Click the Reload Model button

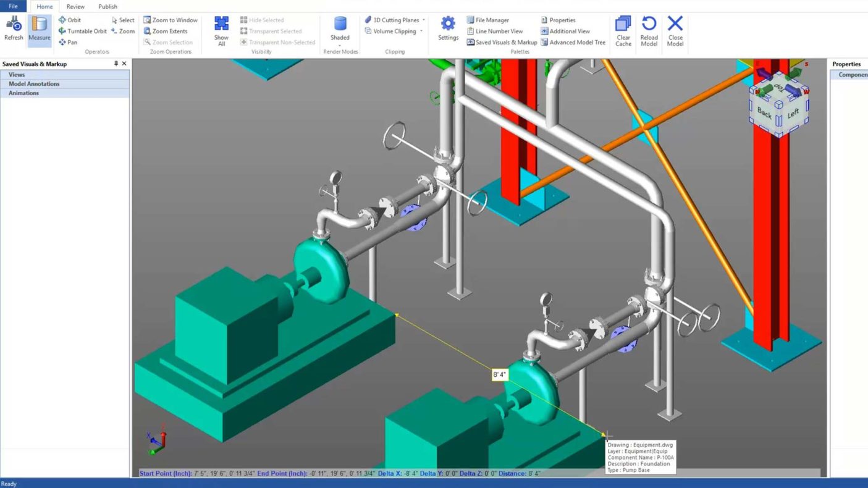[649, 31]
